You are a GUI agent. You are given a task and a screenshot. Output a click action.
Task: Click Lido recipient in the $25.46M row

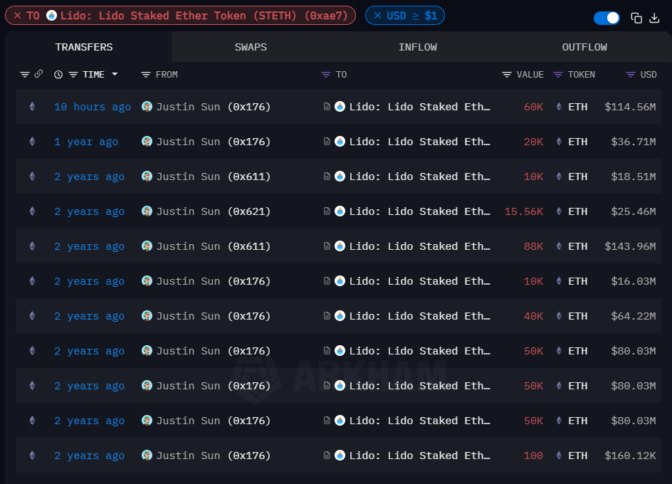click(x=419, y=211)
